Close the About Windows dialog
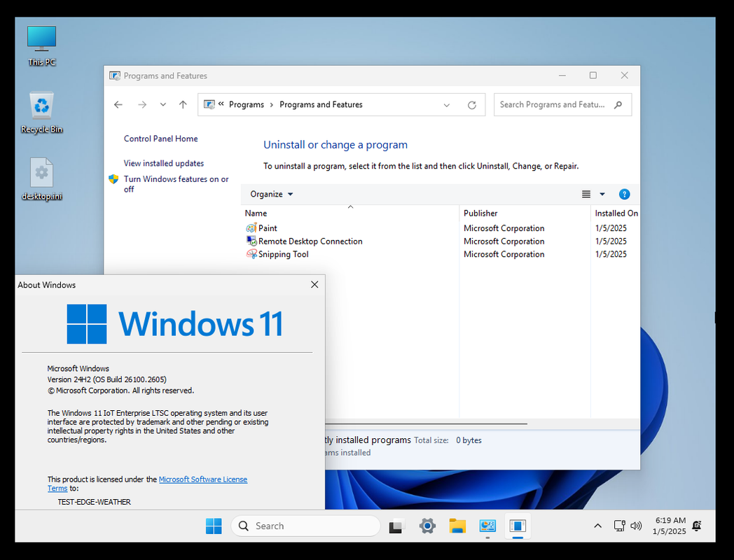The width and height of the screenshot is (734, 560). [x=314, y=285]
